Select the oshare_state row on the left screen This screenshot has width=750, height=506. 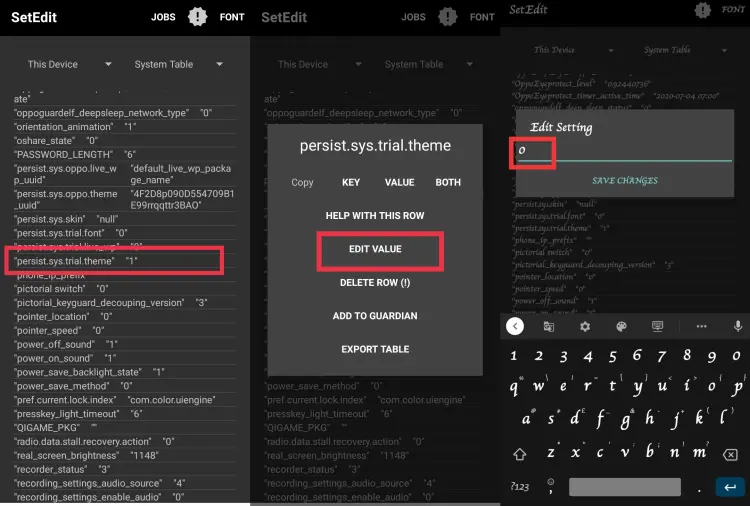tap(124, 141)
